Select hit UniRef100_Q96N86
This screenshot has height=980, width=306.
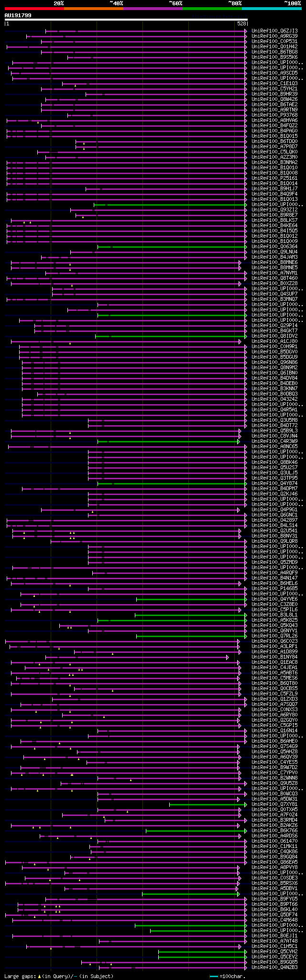[274, 362]
